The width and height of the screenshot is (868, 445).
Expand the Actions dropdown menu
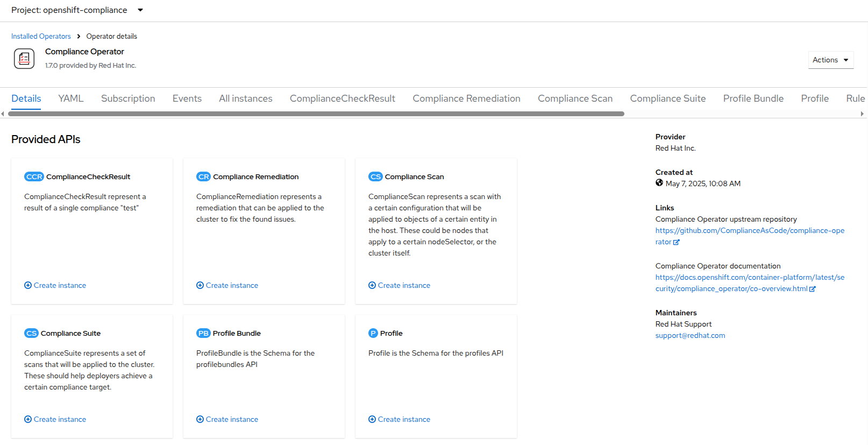(830, 60)
